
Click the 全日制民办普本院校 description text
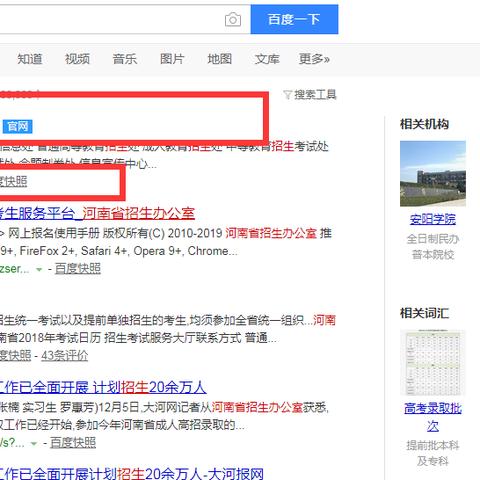[433, 247]
